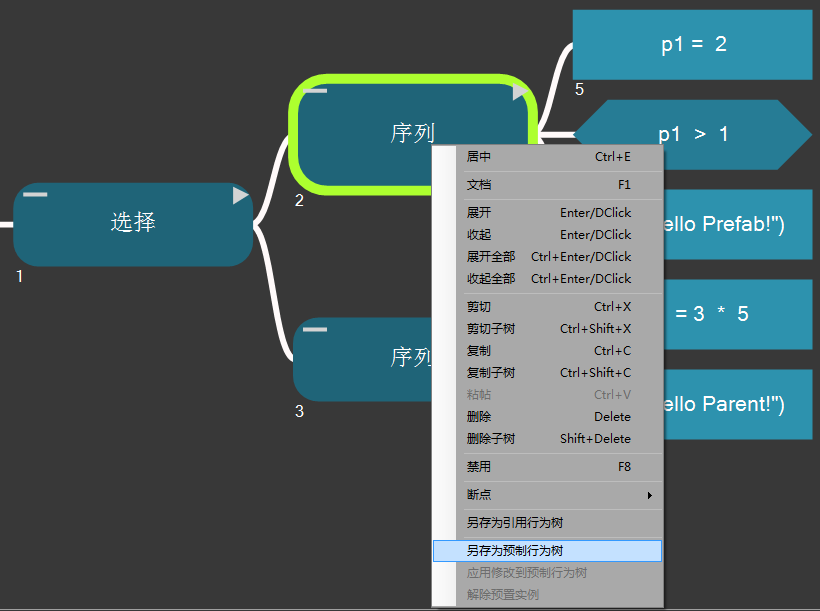Choose 收起全部 from the context menu
Image resolution: width=820 pixels, height=611 pixels.
click(548, 279)
